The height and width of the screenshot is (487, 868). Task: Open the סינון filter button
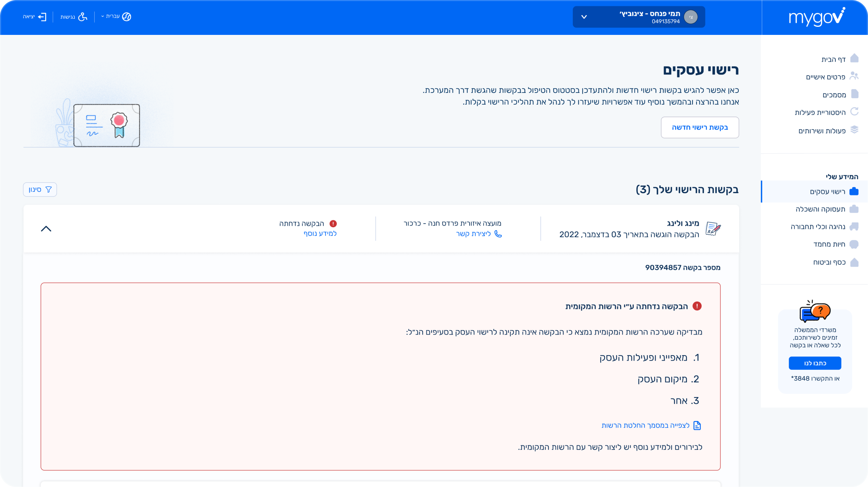[40, 190]
